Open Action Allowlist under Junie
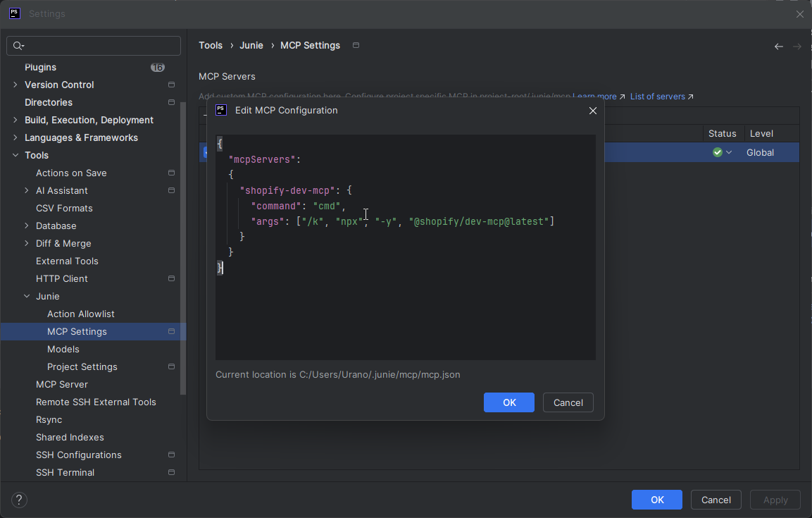 point(81,314)
